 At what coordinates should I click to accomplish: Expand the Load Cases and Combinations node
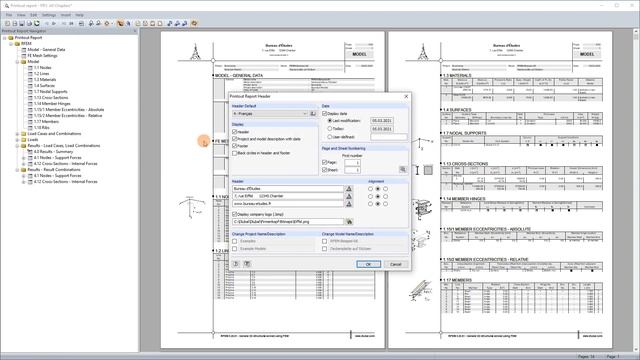17,134
